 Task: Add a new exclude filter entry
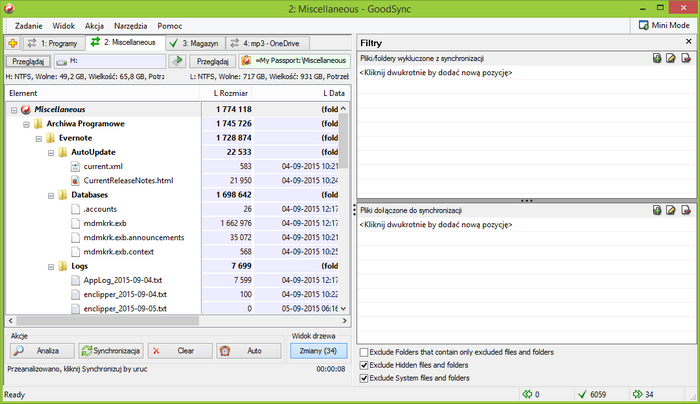(x=656, y=59)
